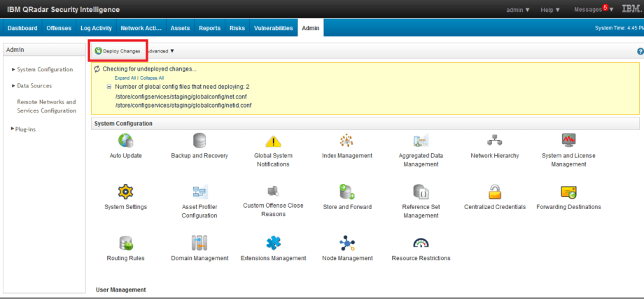Open Routing Rules icon

[126, 243]
